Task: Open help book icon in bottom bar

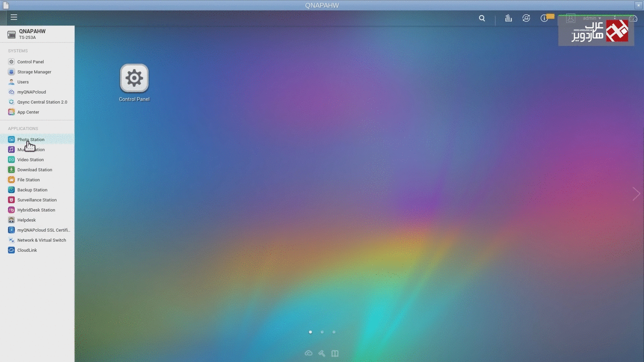Action: click(x=335, y=353)
